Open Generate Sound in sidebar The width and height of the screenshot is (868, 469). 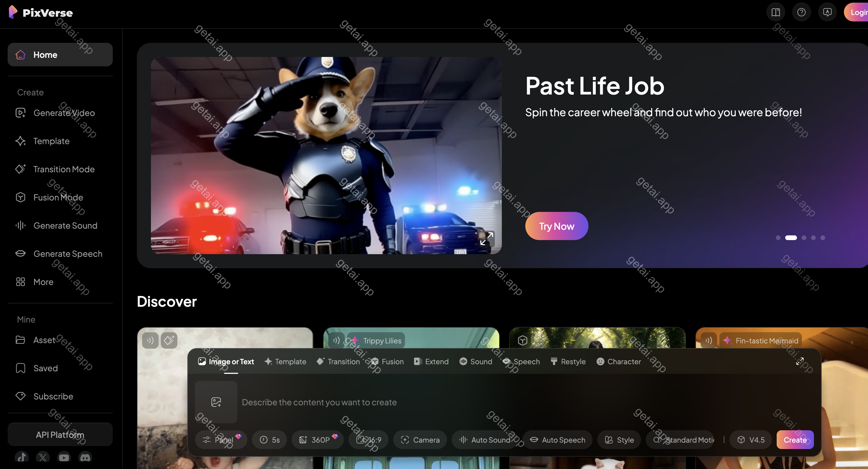click(x=60, y=226)
